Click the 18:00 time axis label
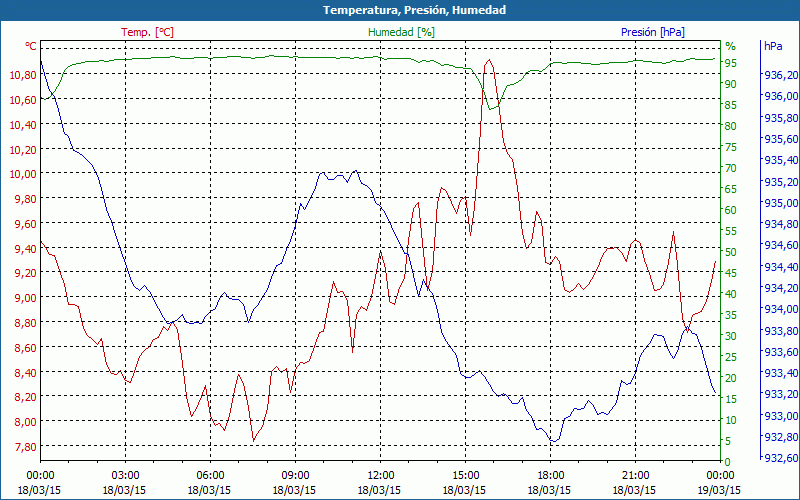 [551, 476]
